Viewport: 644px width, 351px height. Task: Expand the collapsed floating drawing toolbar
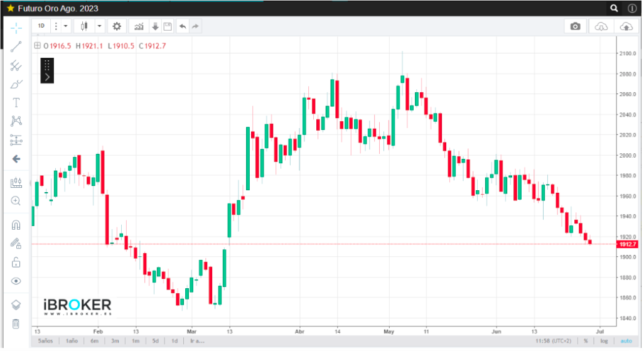click(x=47, y=77)
